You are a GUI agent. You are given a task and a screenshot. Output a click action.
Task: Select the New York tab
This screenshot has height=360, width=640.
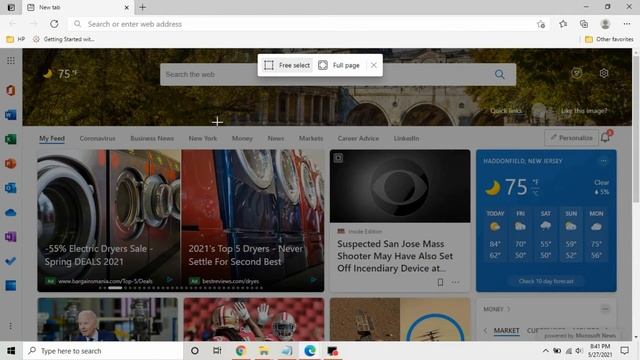pos(203,138)
